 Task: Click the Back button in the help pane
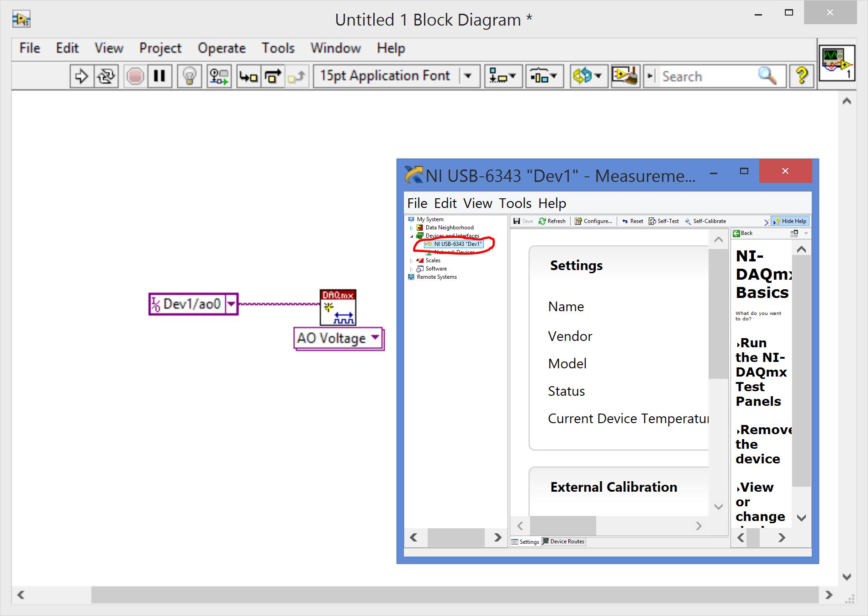(x=743, y=233)
